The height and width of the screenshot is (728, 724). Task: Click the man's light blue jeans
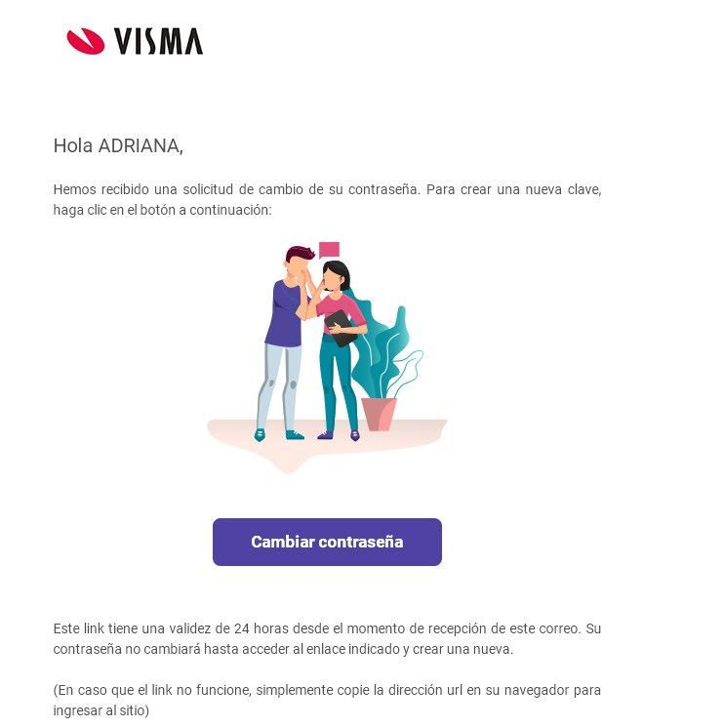click(280, 387)
